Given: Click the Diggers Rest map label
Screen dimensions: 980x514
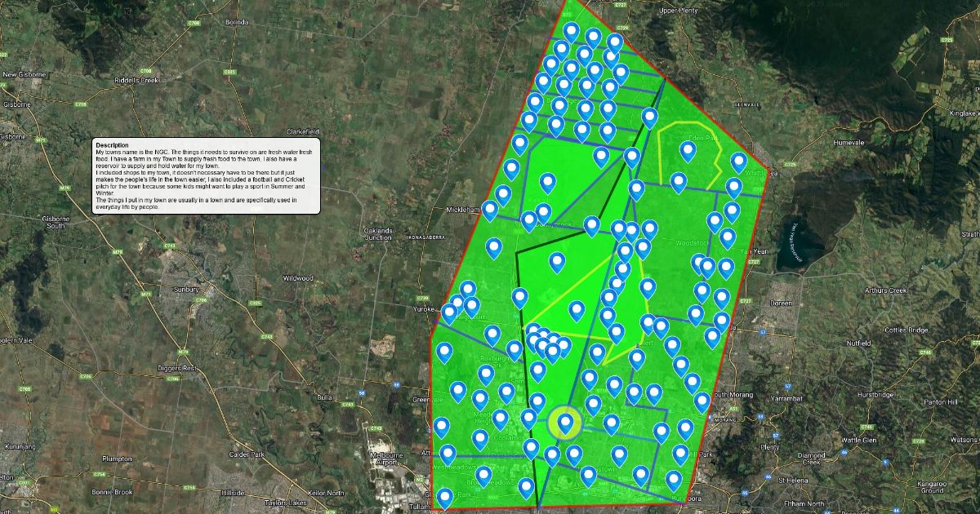Looking at the screenshot, I should click(x=177, y=369).
